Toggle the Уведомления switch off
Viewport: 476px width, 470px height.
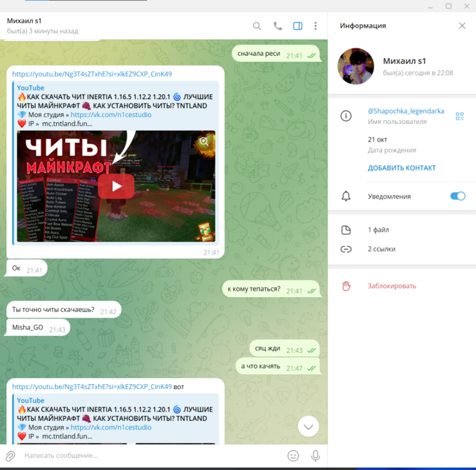[x=458, y=196]
